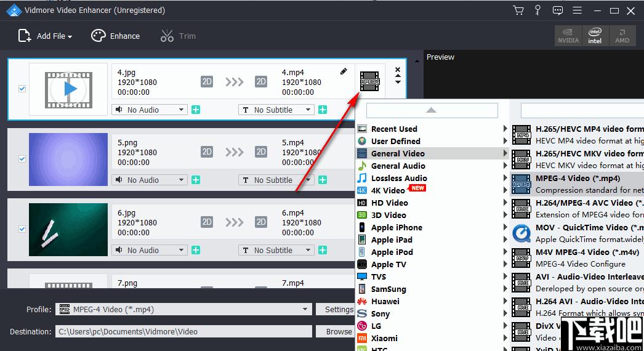
Task: Select the 5.png purple thumbnail
Action: coord(68,159)
